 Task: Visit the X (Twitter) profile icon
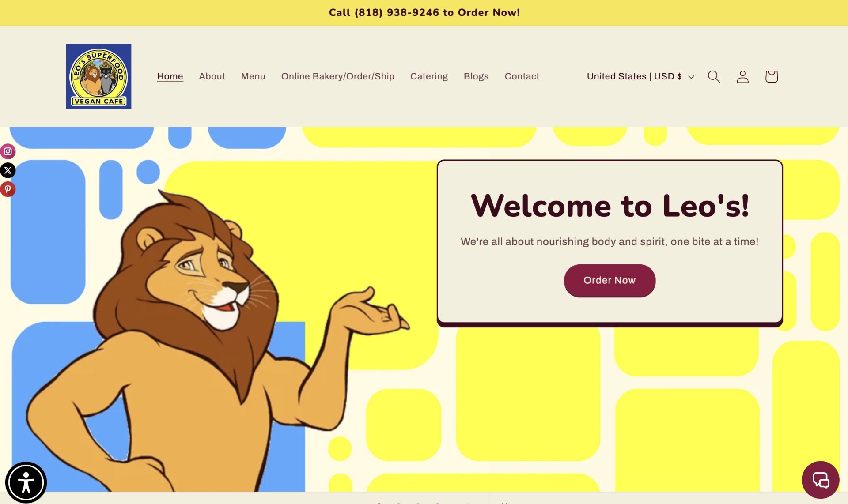pos(8,170)
